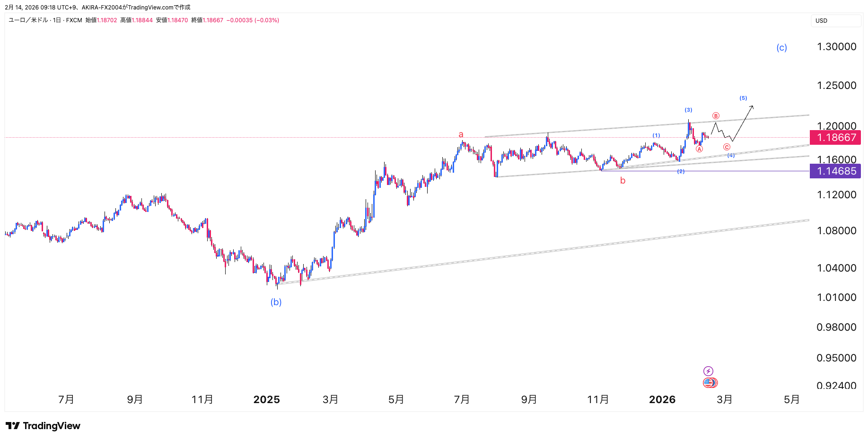This screenshot has width=868, height=440.
Task: Click the blue (3) wave label
Action: coord(688,110)
